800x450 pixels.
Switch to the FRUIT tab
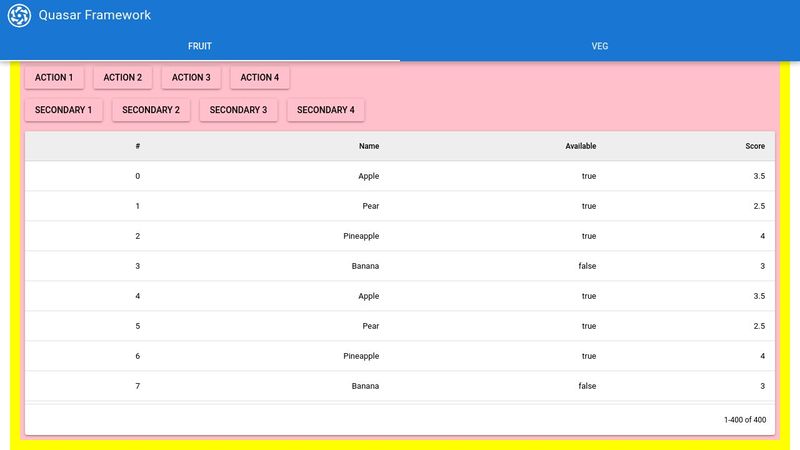(200, 46)
